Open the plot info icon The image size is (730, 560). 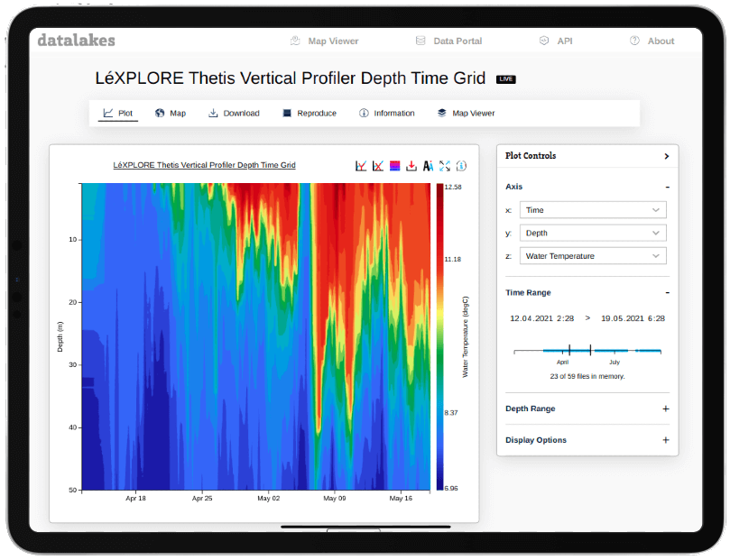461,166
